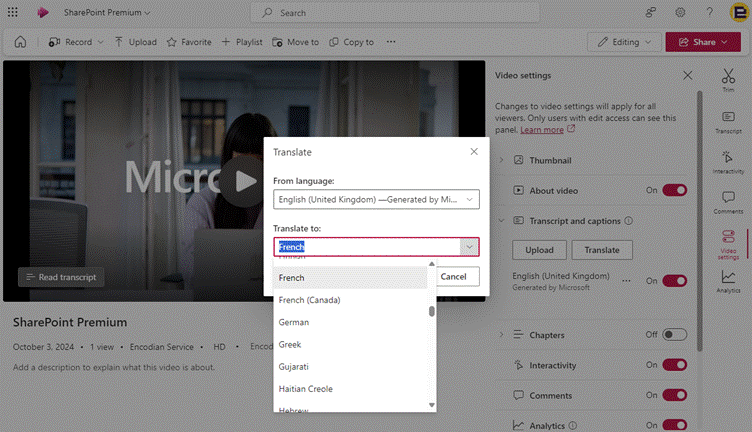752x432 pixels.
Task: Open the Transcript panel icon
Action: click(728, 119)
